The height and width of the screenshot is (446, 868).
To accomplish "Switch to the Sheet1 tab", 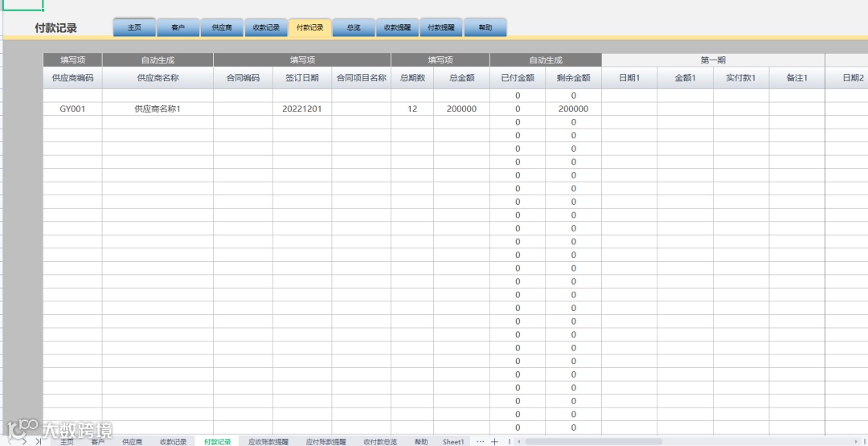I will 453,441.
